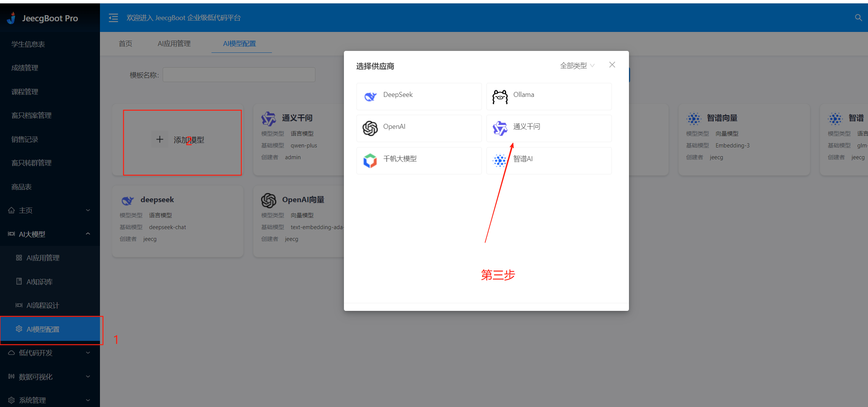The image size is (868, 407).
Task: Click the 模板名称 input field
Action: pyautogui.click(x=239, y=75)
